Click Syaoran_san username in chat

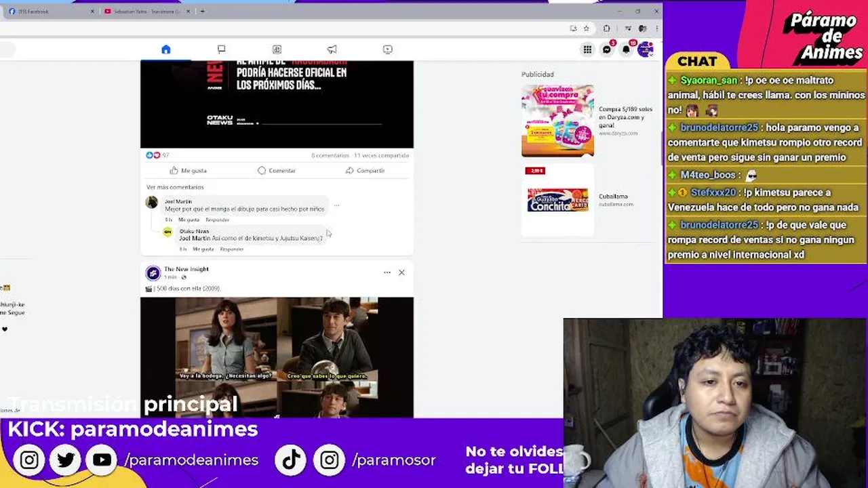coord(709,80)
